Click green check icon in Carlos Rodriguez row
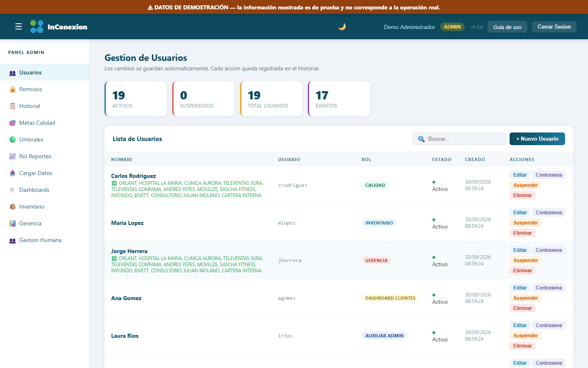The height and width of the screenshot is (368, 588). click(x=114, y=183)
